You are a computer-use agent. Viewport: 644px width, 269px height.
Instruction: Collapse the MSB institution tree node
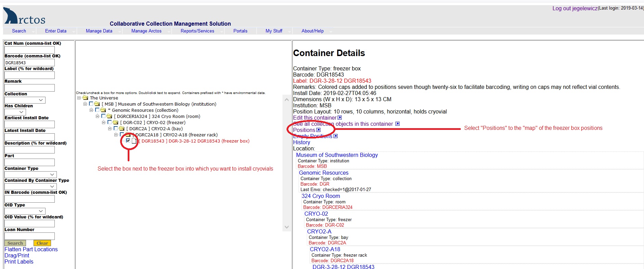click(x=85, y=104)
